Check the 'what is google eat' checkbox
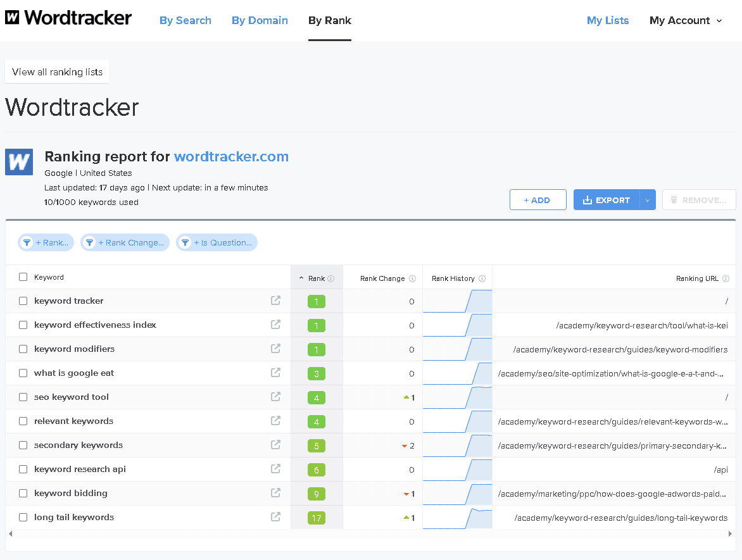Image resolution: width=742 pixels, height=560 pixels. [23, 373]
